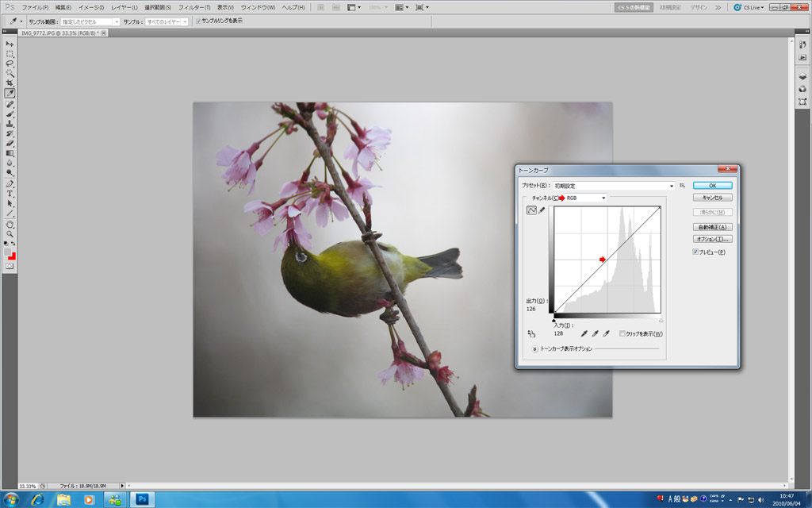
Task: Uncheck the プレビュー checkbox
Action: click(695, 252)
